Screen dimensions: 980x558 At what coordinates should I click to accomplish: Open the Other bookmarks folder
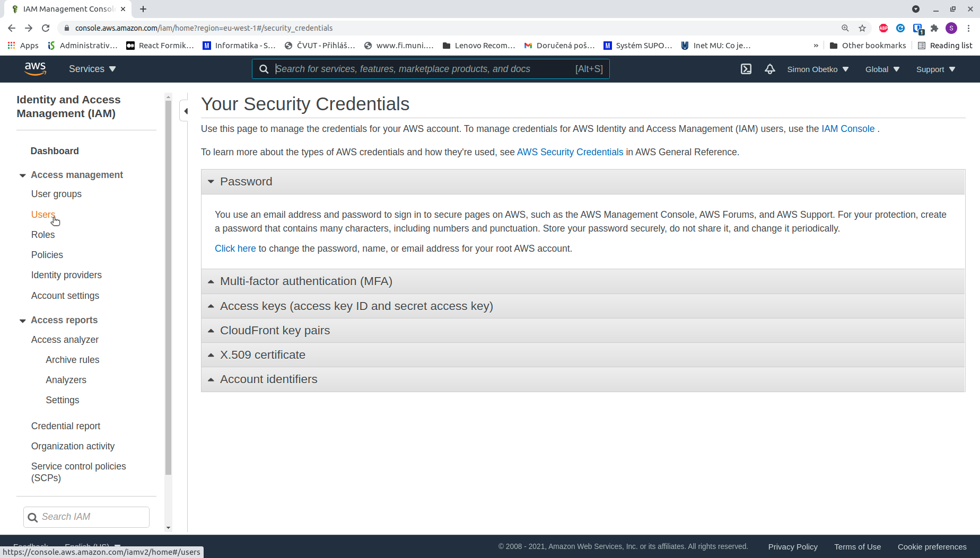[868, 46]
